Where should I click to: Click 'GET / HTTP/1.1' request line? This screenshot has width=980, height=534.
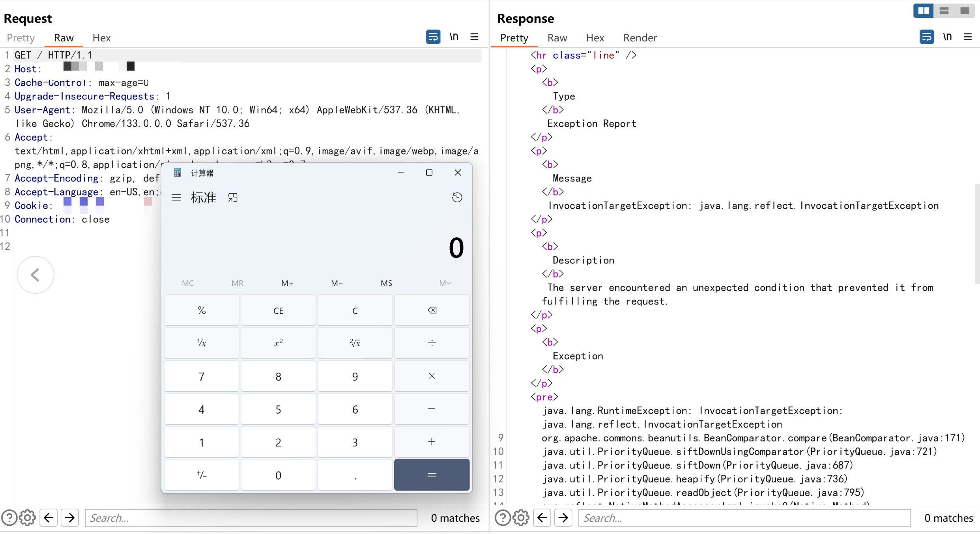(x=53, y=55)
